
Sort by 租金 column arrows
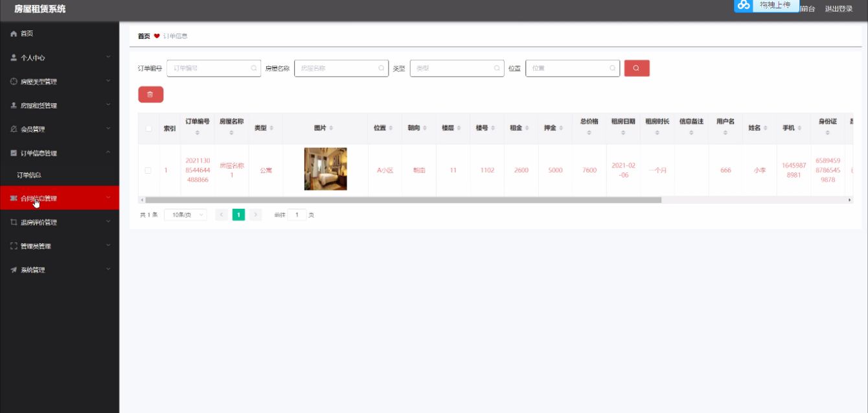point(527,128)
